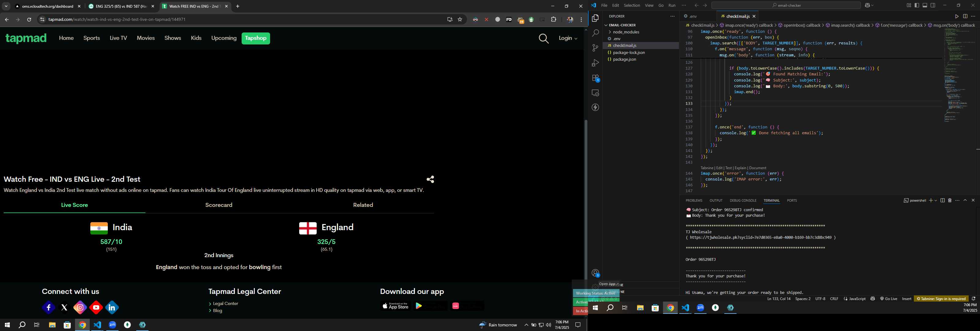980x331 pixels.
Task: Toggle VS Code primary side bar
Action: (x=917, y=5)
